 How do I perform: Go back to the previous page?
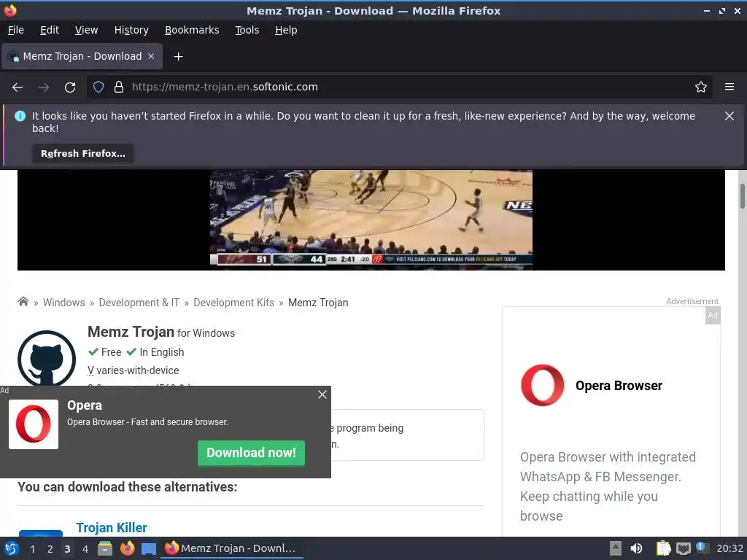coord(18,87)
